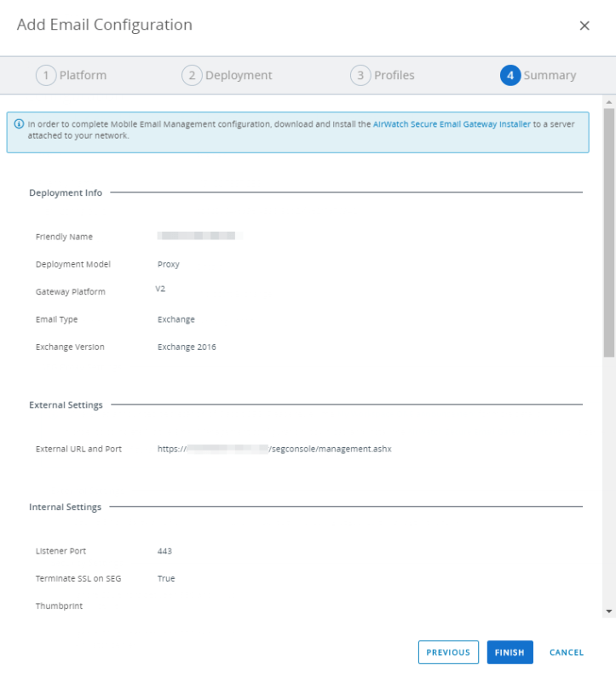Click the scrollbar up arrow
The width and height of the screenshot is (616, 677).
(x=608, y=102)
